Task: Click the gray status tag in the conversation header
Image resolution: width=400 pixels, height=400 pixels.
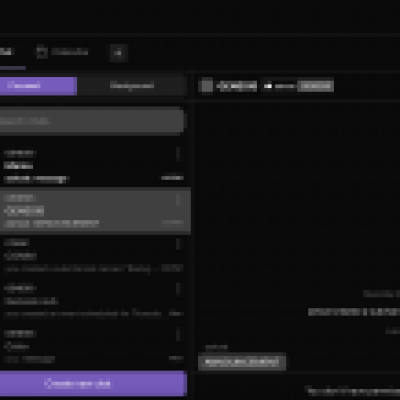Action: pyautogui.click(x=315, y=86)
